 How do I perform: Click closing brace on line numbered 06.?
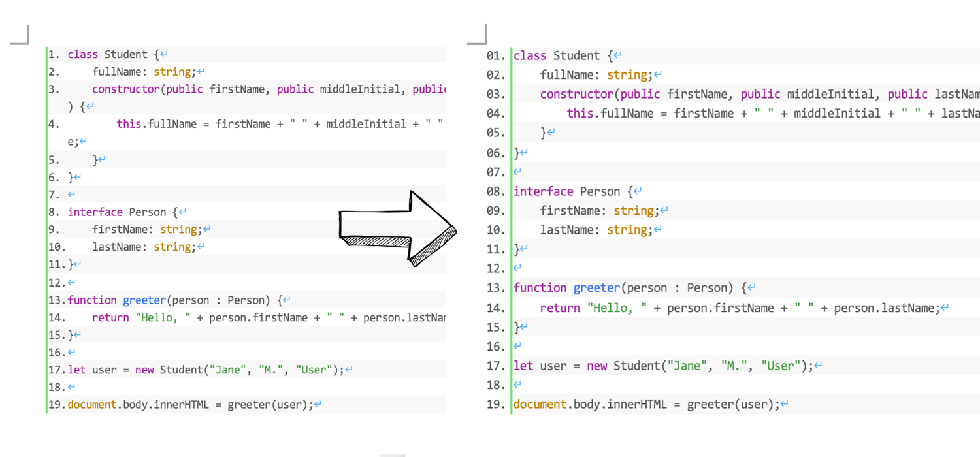pyautogui.click(x=517, y=153)
